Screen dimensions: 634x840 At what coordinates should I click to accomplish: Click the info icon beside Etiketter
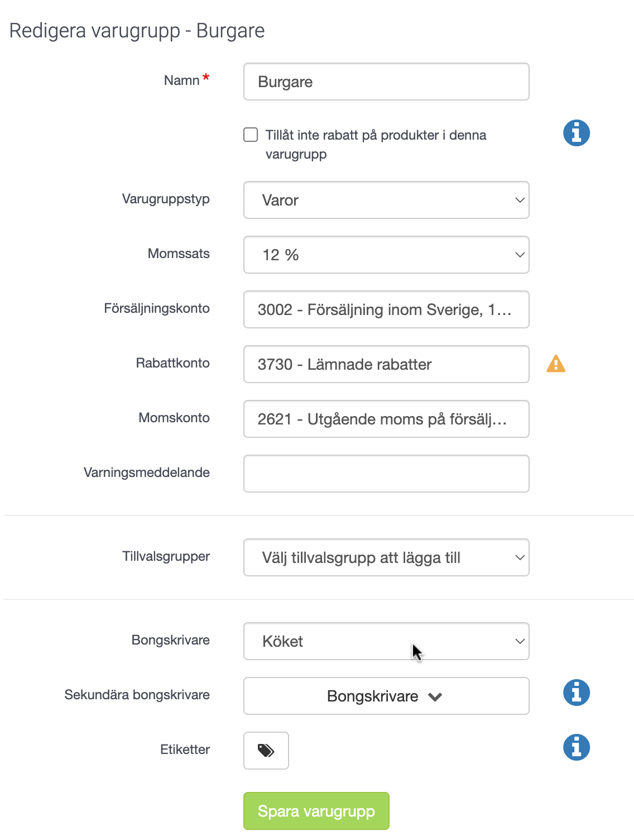pos(577,747)
